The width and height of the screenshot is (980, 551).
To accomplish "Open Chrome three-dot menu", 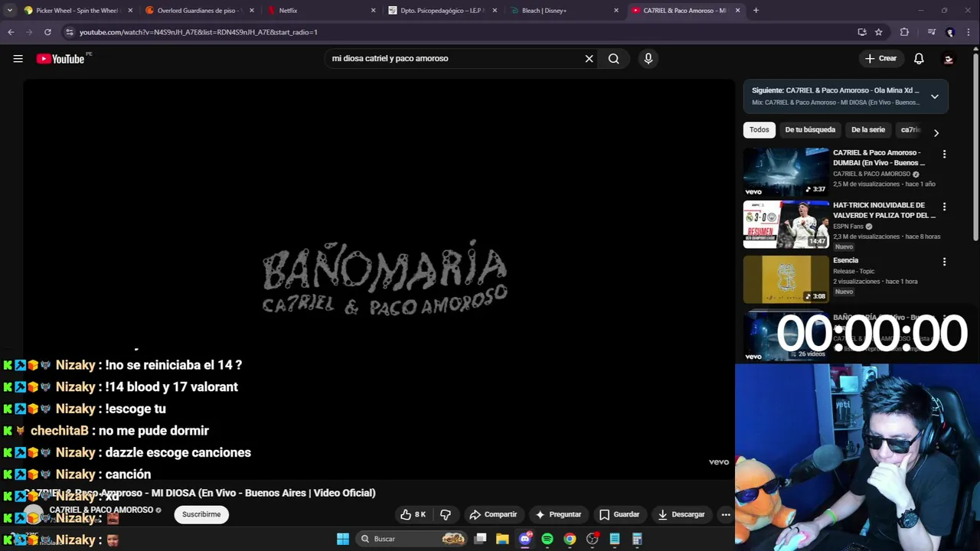I will (x=969, y=32).
